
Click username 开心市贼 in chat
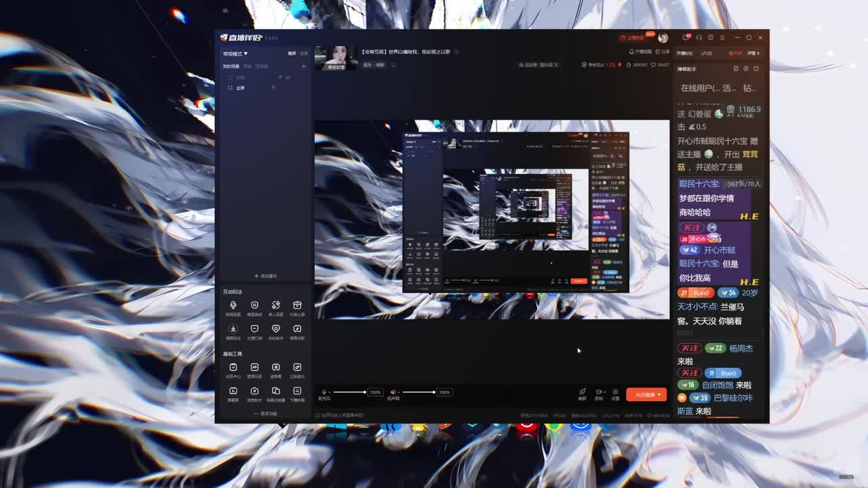tap(719, 250)
